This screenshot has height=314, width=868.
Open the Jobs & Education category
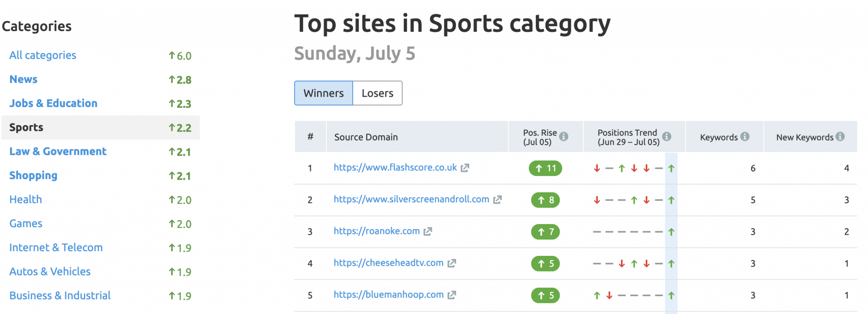[x=53, y=103]
